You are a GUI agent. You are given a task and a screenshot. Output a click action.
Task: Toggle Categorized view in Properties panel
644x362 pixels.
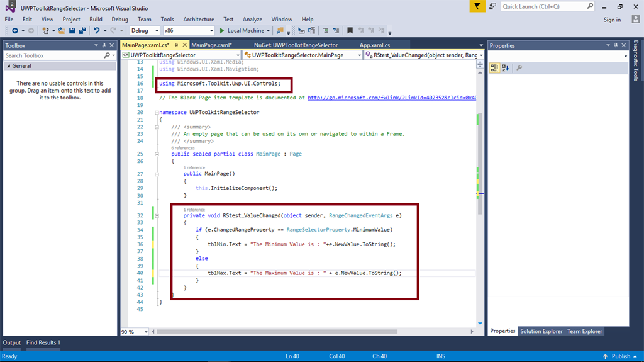pyautogui.click(x=495, y=68)
